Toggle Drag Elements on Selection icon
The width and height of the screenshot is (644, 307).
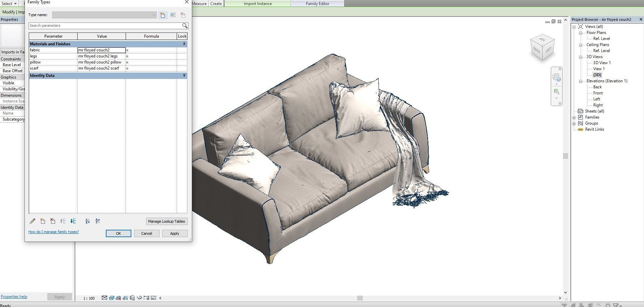599,305
